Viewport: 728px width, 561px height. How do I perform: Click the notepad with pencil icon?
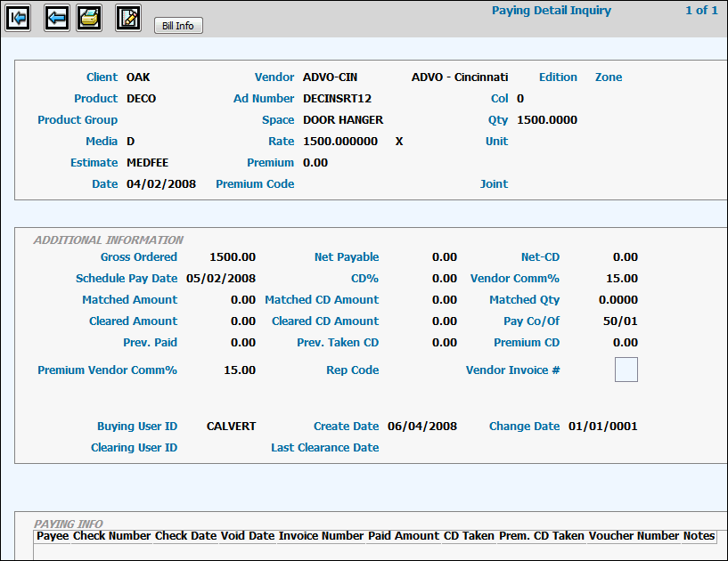pyautogui.click(x=128, y=18)
